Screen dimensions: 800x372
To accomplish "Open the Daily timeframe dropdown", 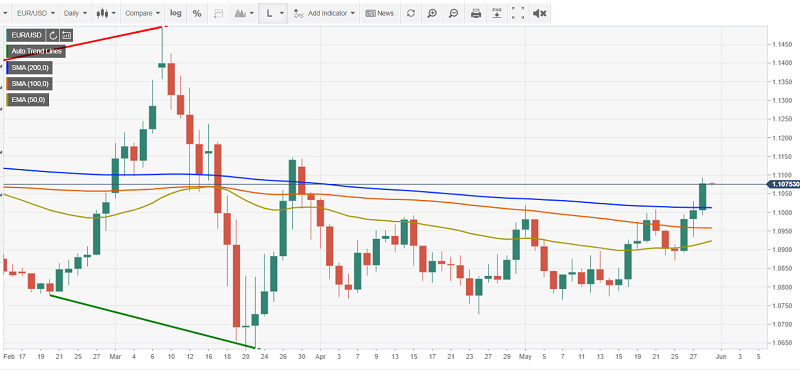I will (76, 13).
